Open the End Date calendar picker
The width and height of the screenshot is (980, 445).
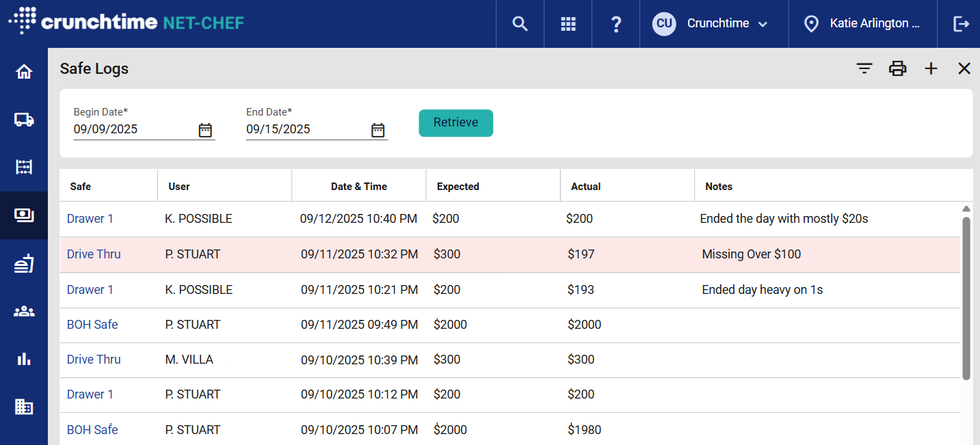[x=378, y=129]
